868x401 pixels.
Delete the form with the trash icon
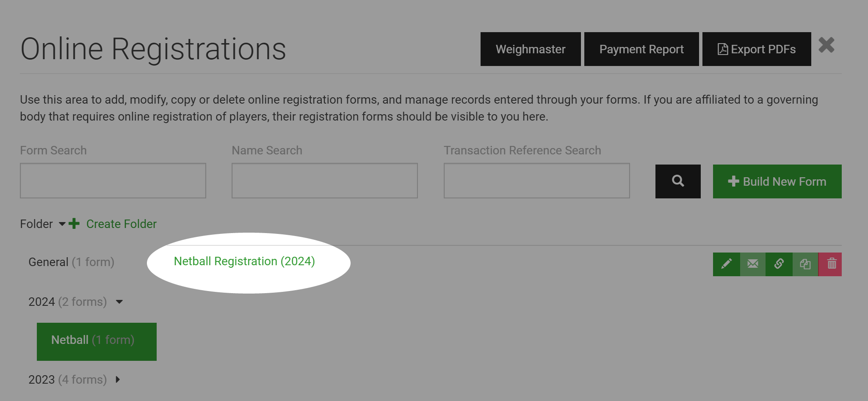pyautogui.click(x=830, y=264)
